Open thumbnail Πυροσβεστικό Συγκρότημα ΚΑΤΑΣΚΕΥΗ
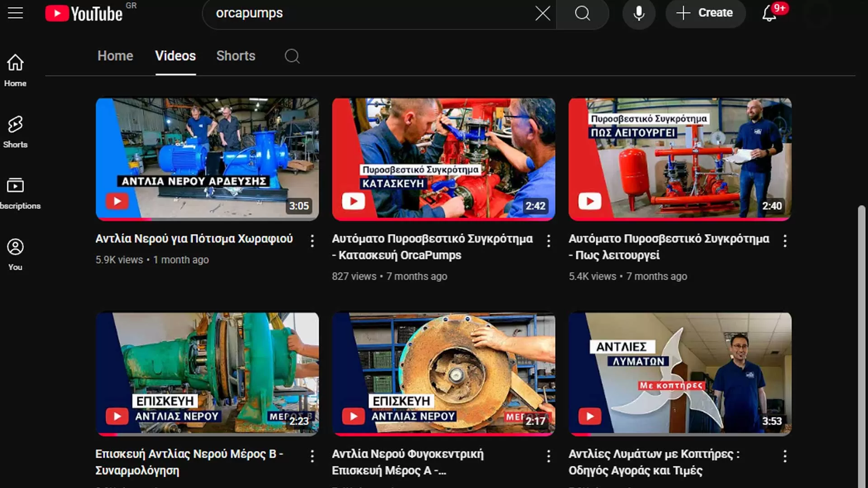 [443, 159]
